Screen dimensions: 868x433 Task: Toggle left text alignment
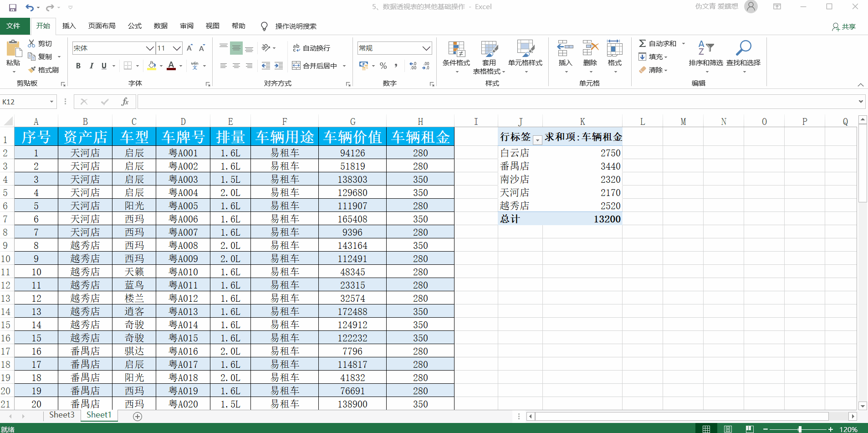(223, 66)
